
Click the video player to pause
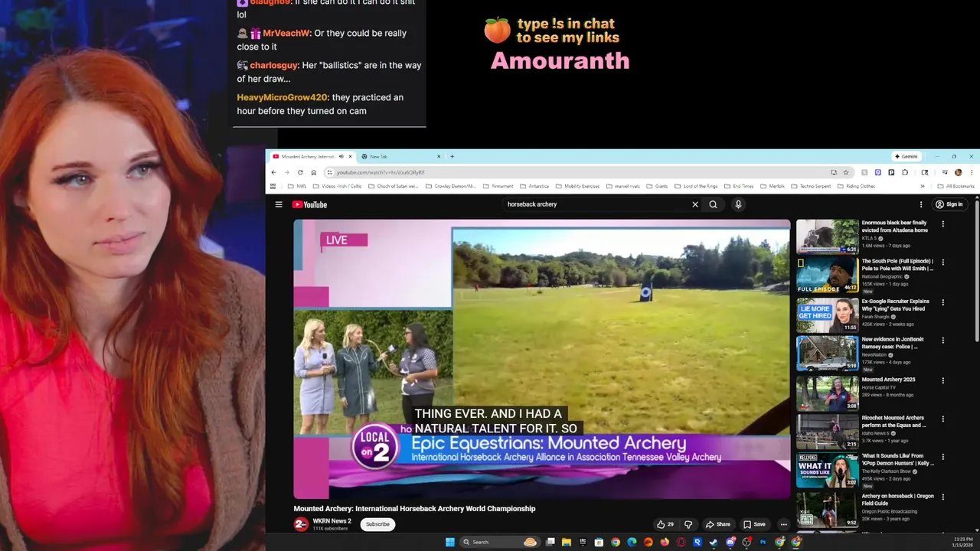[x=542, y=359]
